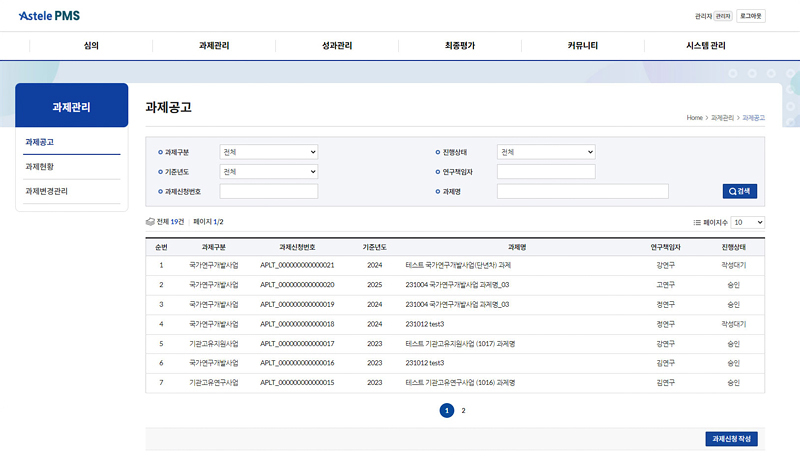Open the 커뮤니티 menu
Image resolution: width=800 pixels, height=467 pixels.
click(582, 45)
